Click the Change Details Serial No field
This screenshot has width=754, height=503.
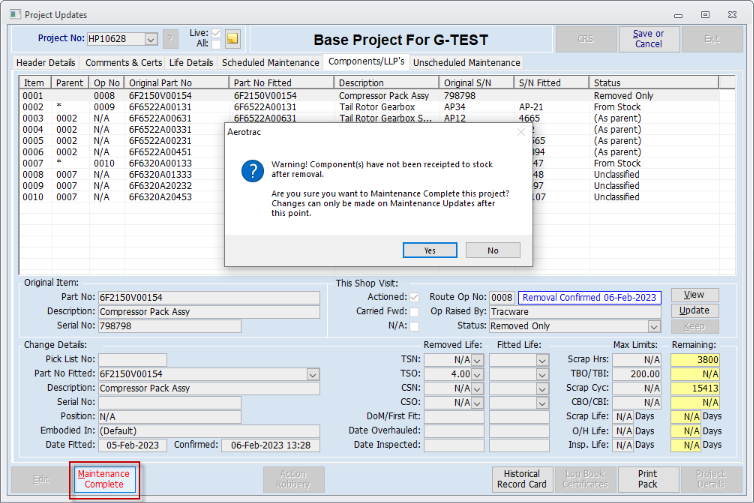[x=170, y=402]
